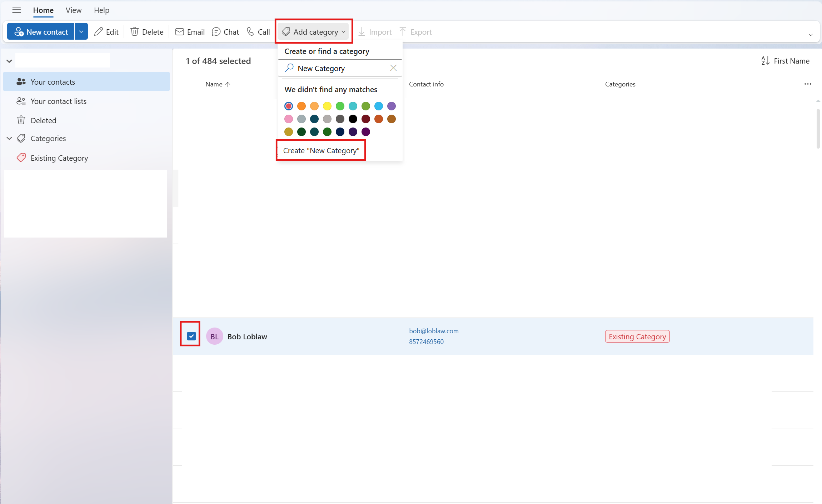This screenshot has width=822, height=504.
Task: Delete the selected contact
Action: (146, 31)
